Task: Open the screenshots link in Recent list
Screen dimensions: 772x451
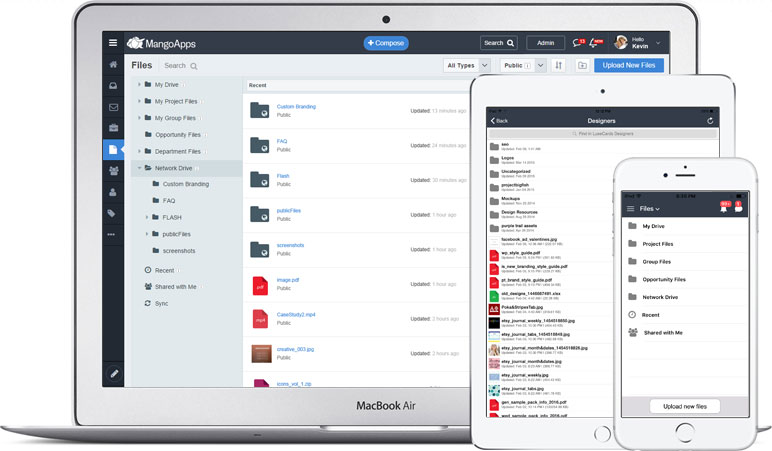Action: coord(290,245)
